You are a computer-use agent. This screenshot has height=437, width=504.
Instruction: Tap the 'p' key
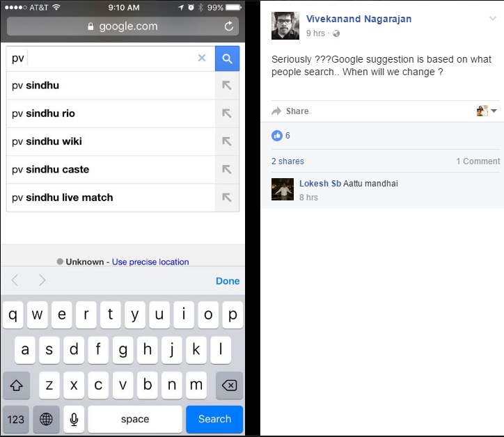233,315
